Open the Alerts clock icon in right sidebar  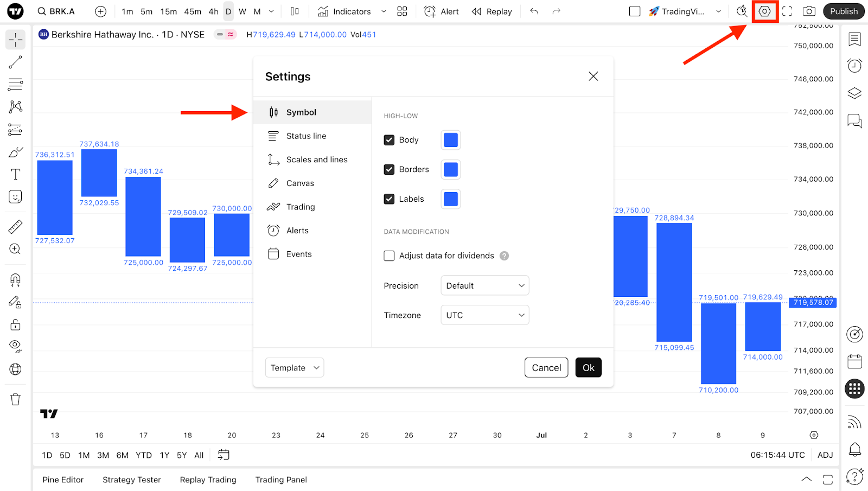tap(854, 66)
